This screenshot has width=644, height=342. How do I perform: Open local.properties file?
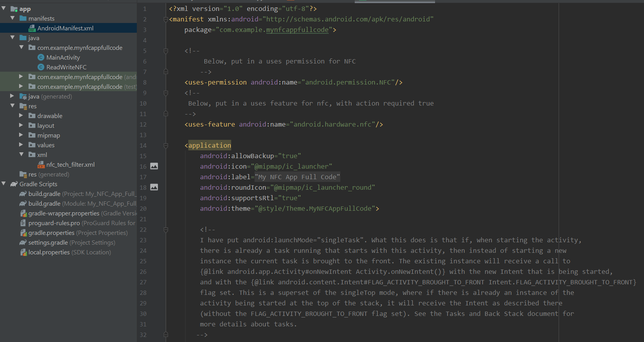(49, 252)
